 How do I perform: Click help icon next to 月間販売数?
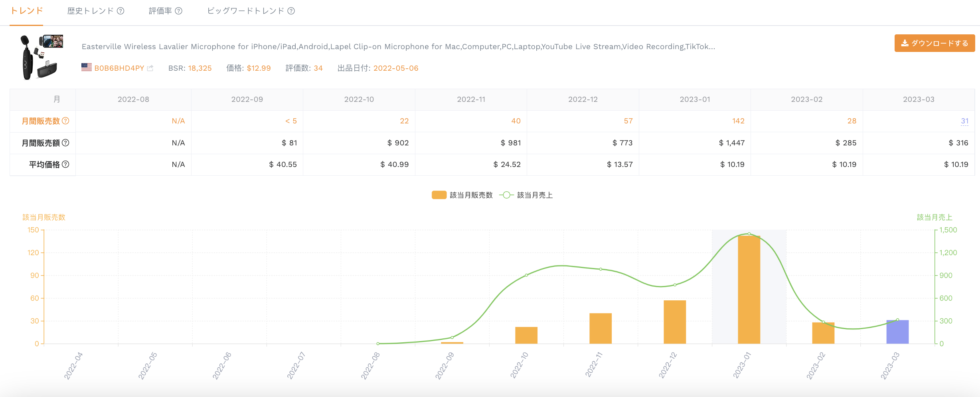(66, 121)
